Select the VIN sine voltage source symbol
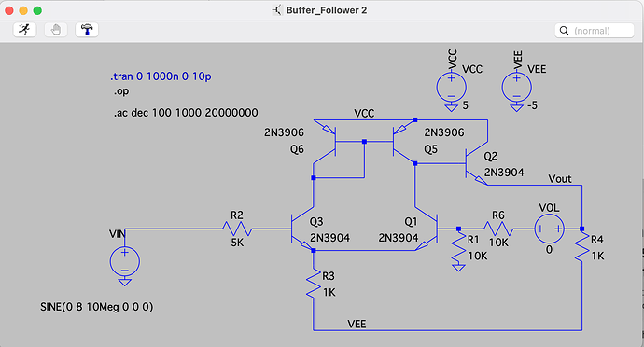 (x=124, y=261)
